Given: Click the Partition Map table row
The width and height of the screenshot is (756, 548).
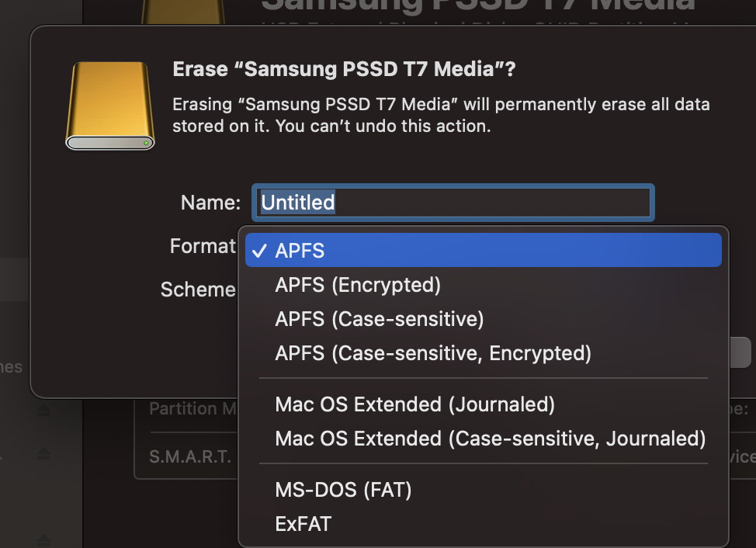Looking at the screenshot, I should tap(191, 408).
